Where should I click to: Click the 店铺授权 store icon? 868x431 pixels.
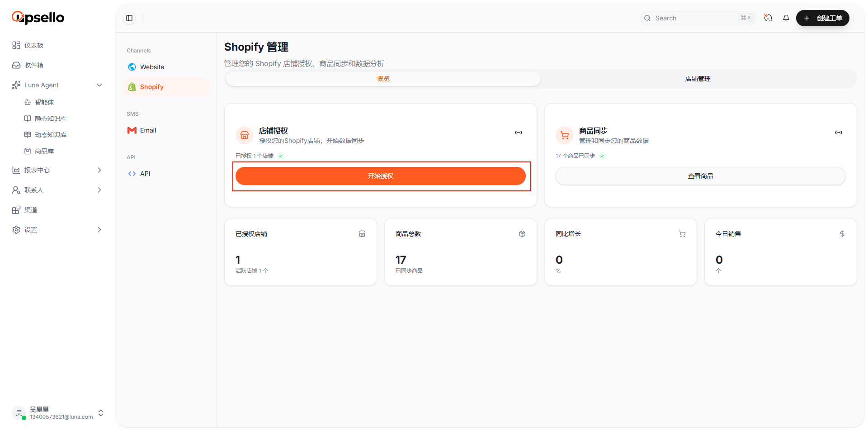coord(245,135)
